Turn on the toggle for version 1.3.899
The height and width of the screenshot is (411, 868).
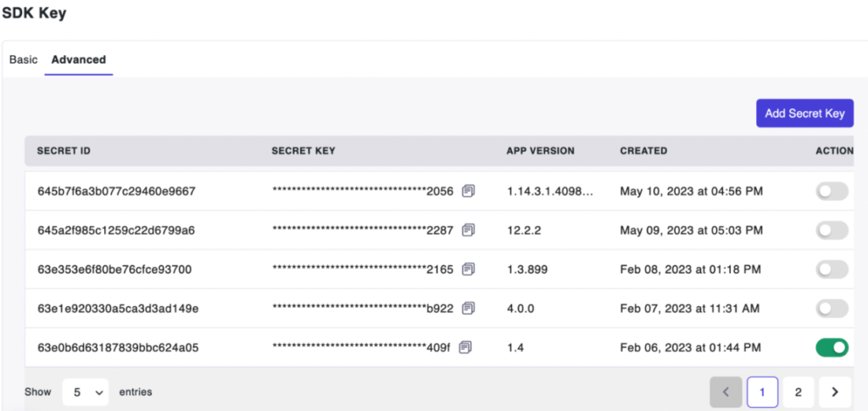832,269
